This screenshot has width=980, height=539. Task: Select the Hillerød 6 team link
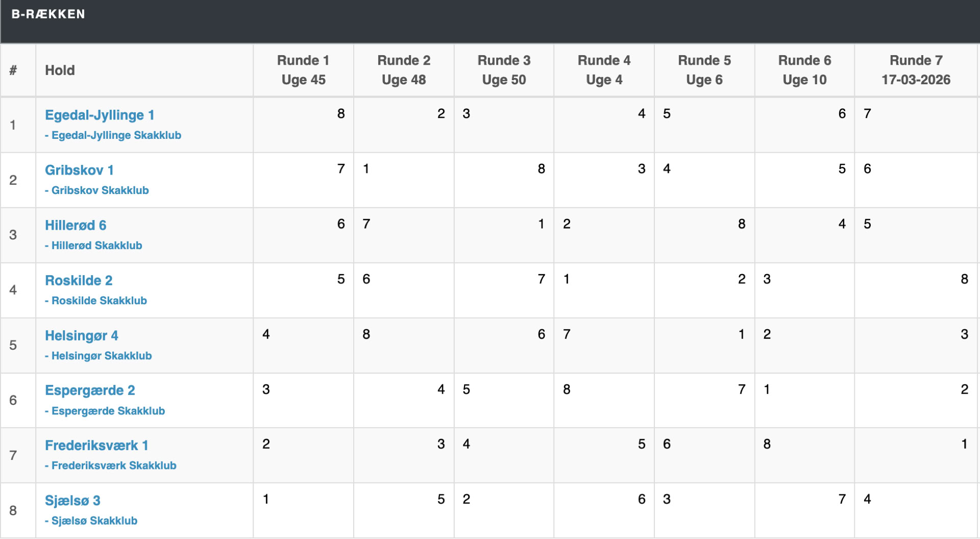(76, 226)
